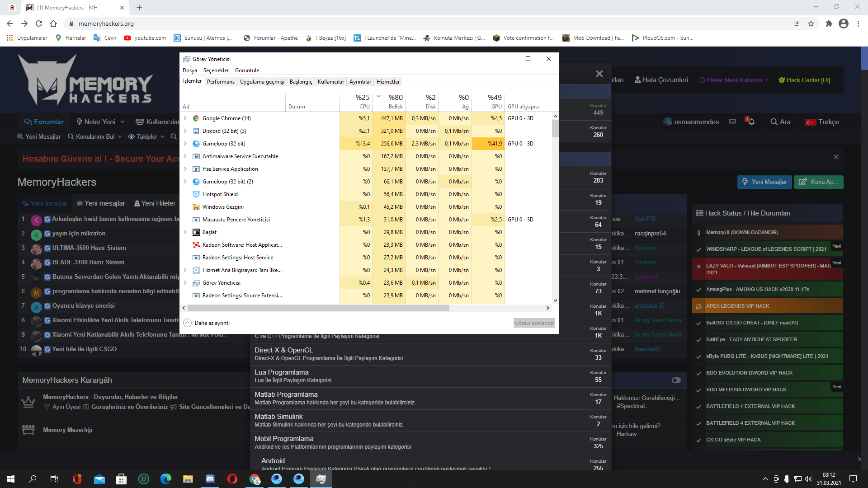868x488 pixels.
Task: Show hidden system tray icons
Action: 765,479
